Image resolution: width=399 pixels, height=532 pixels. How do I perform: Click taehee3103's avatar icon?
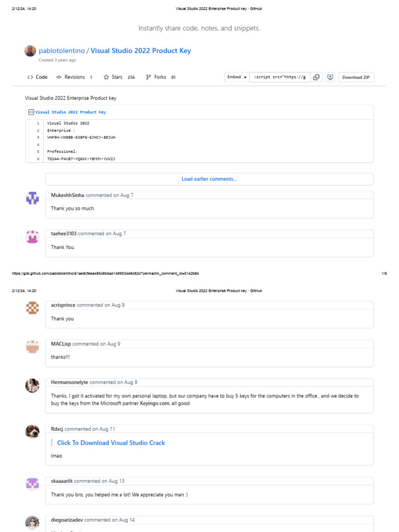(x=32, y=237)
